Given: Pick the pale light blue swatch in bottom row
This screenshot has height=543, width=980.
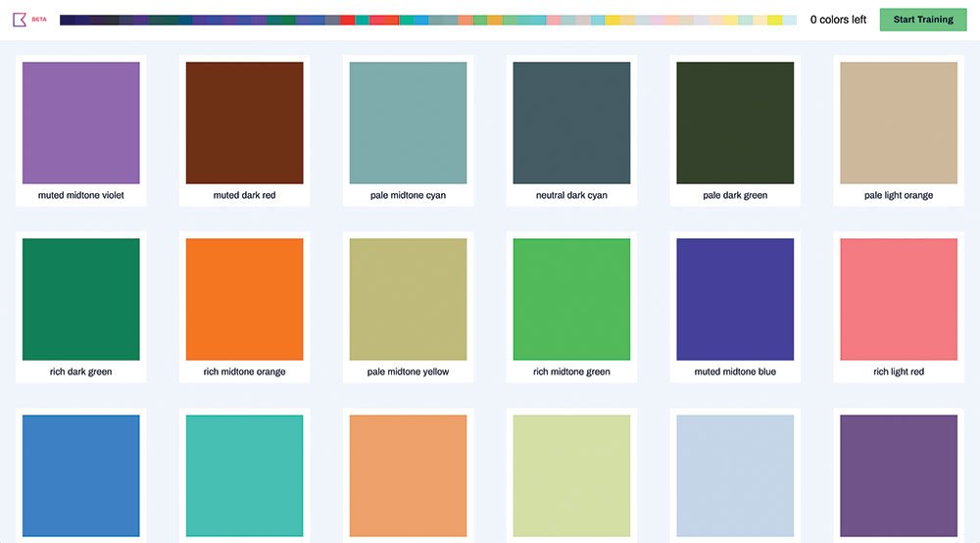Looking at the screenshot, I should tap(735, 475).
